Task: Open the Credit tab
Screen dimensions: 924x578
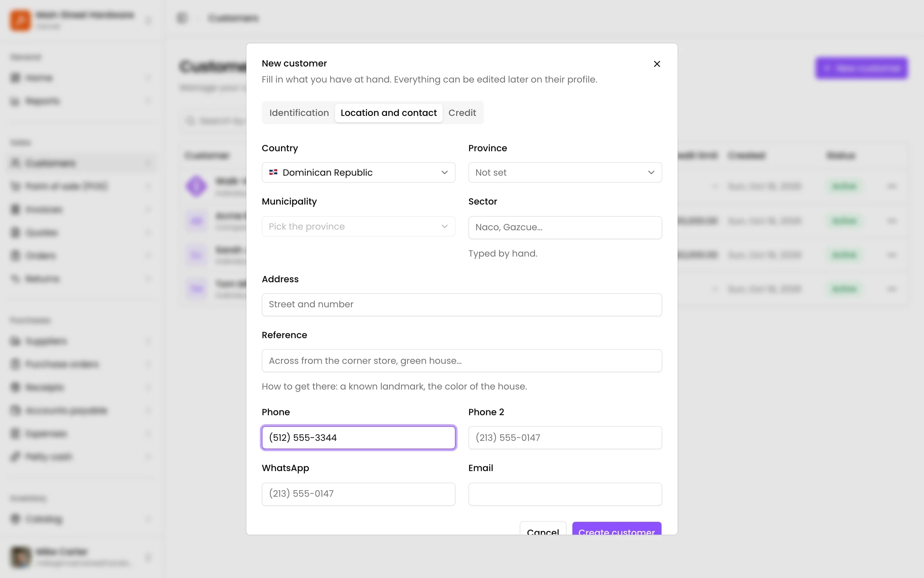Action: pos(462,113)
